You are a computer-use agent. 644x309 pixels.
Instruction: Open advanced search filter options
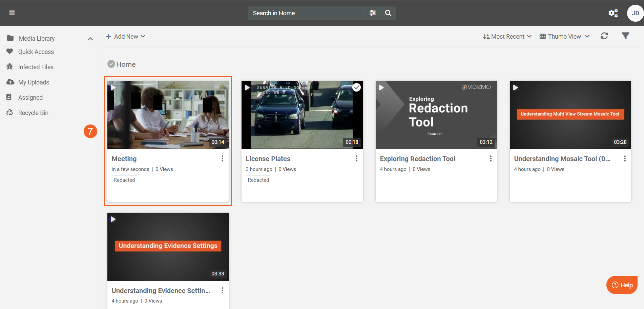(x=372, y=13)
